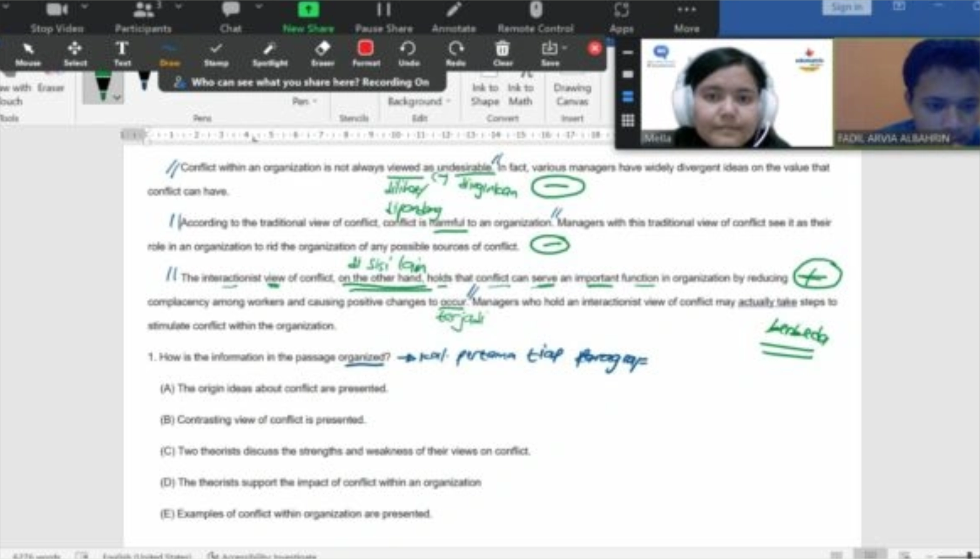Click the New Share button
This screenshot has height=559, width=980.
tap(308, 16)
